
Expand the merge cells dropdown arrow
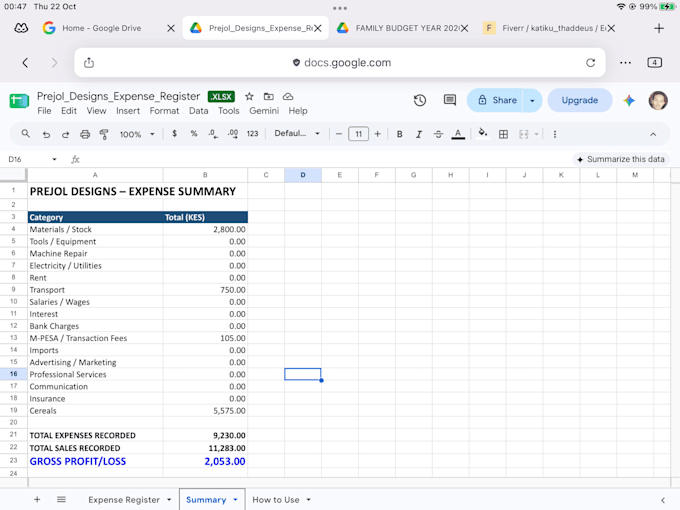point(536,134)
